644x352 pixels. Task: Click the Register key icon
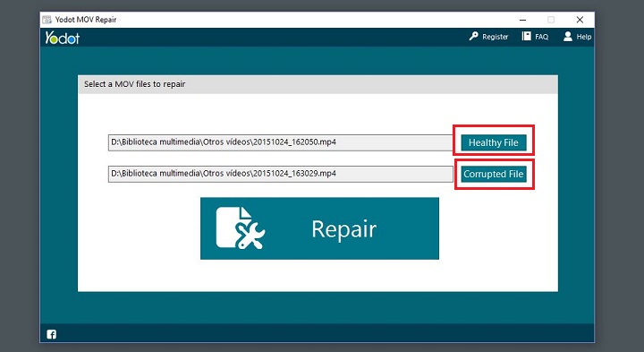pos(473,36)
